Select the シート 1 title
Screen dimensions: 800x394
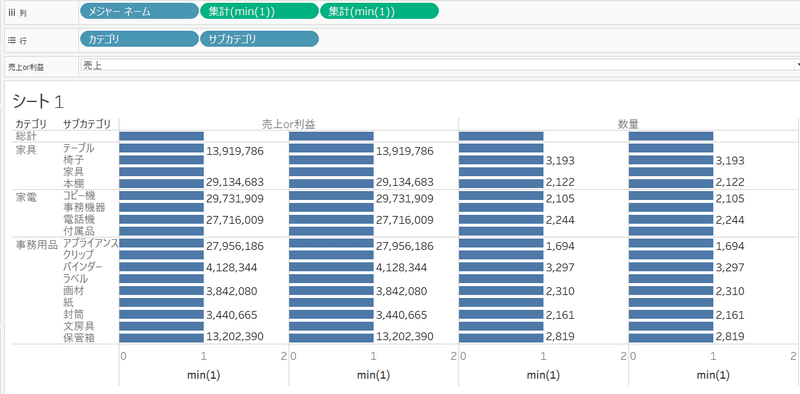(38, 101)
